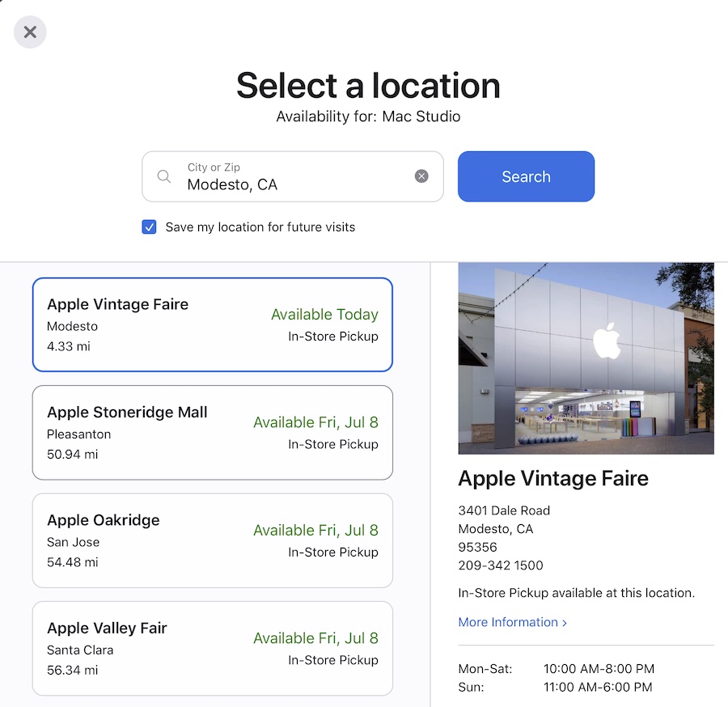Image resolution: width=728 pixels, height=707 pixels.
Task: Select the Apple Vintage Faire store card
Action: (212, 324)
